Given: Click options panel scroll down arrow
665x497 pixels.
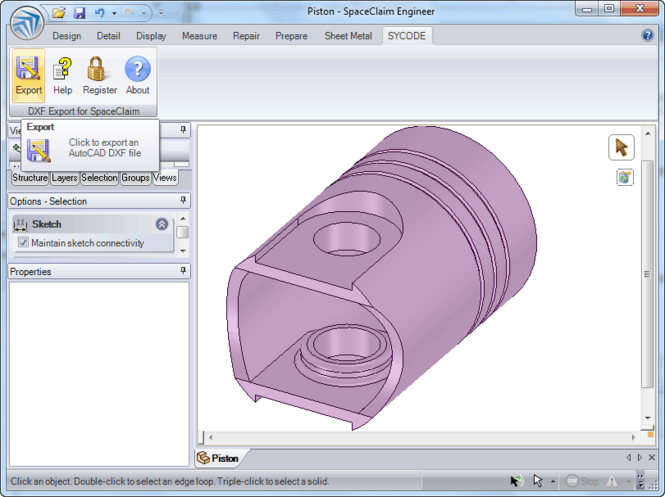Looking at the screenshot, I should (183, 251).
